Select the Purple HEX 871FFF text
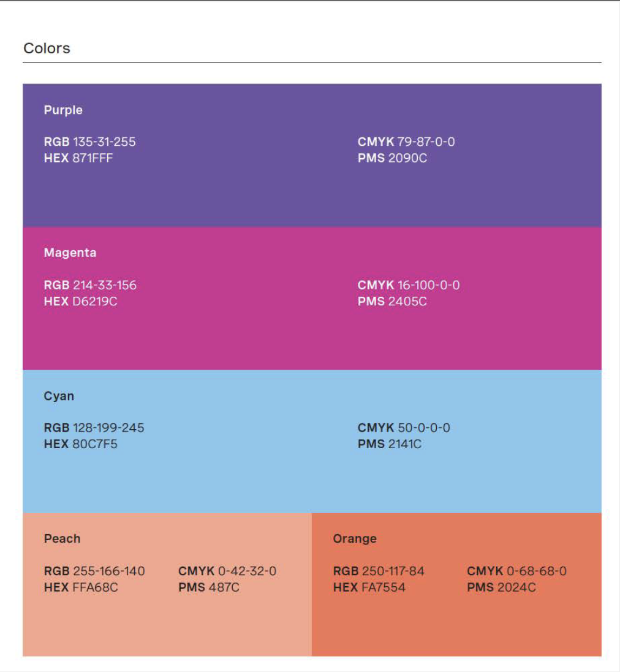This screenshot has width=620, height=672. pos(78,158)
